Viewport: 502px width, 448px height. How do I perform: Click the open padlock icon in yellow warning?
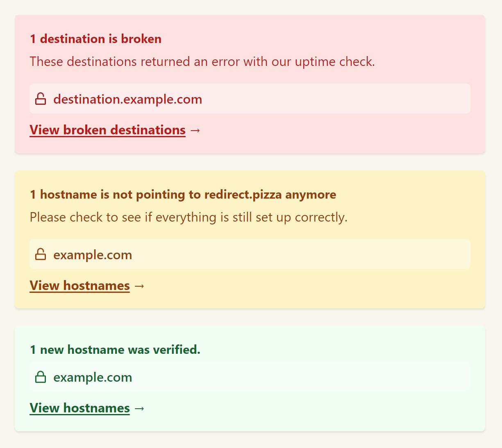(x=41, y=254)
